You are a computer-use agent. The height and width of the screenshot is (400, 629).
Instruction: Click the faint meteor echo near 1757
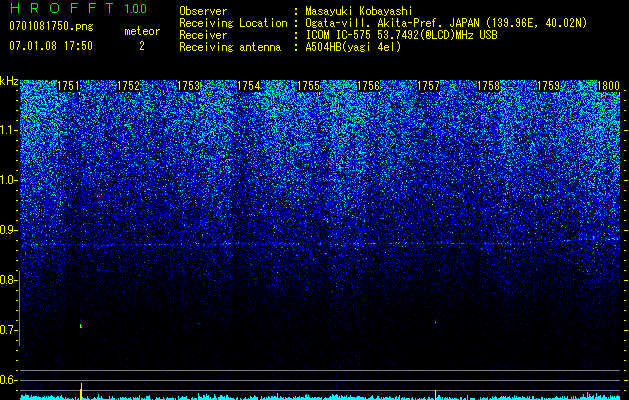point(435,321)
